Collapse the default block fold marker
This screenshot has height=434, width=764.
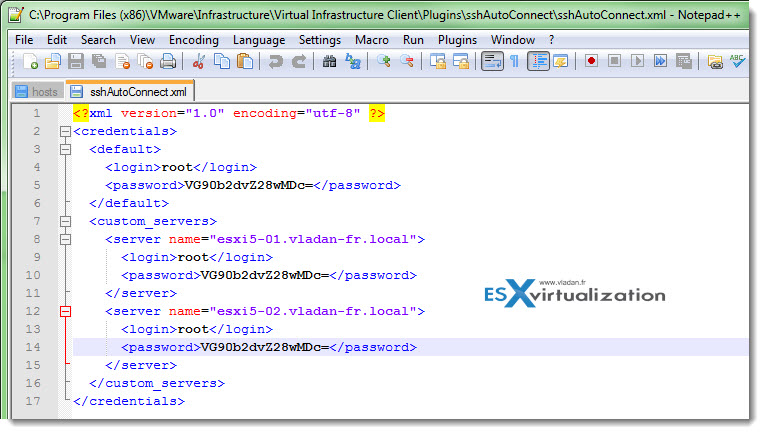point(65,150)
